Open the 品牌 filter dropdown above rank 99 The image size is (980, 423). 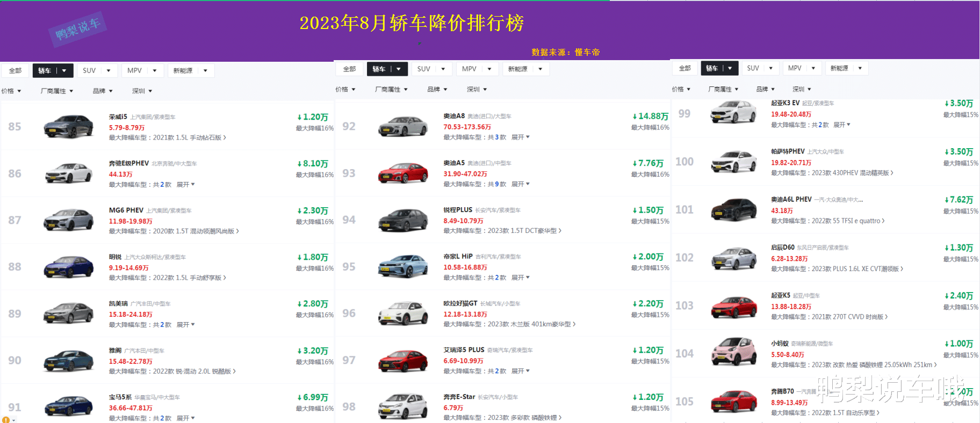coord(766,89)
